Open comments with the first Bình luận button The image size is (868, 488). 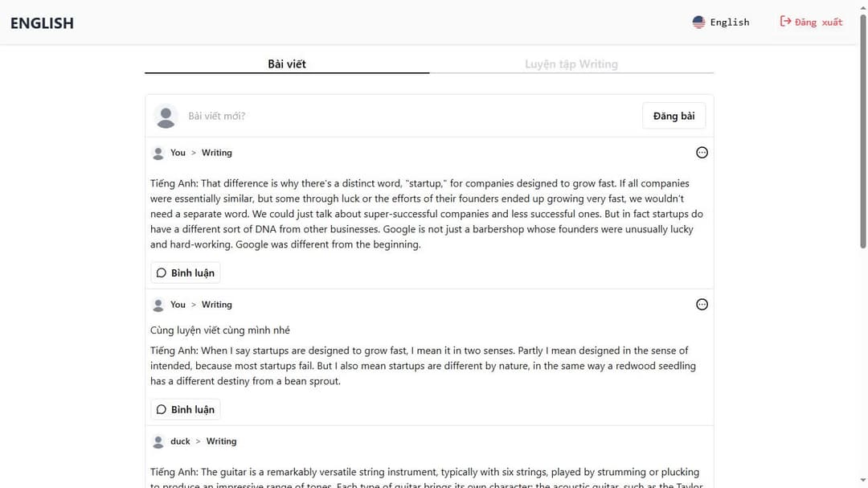[x=185, y=273]
